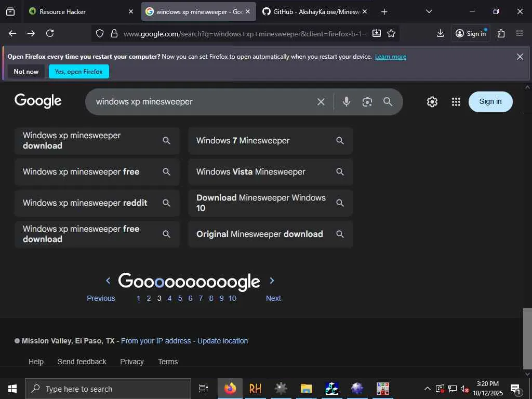The image size is (532, 399).
Task: Click the Next results link
Action: pyautogui.click(x=273, y=298)
